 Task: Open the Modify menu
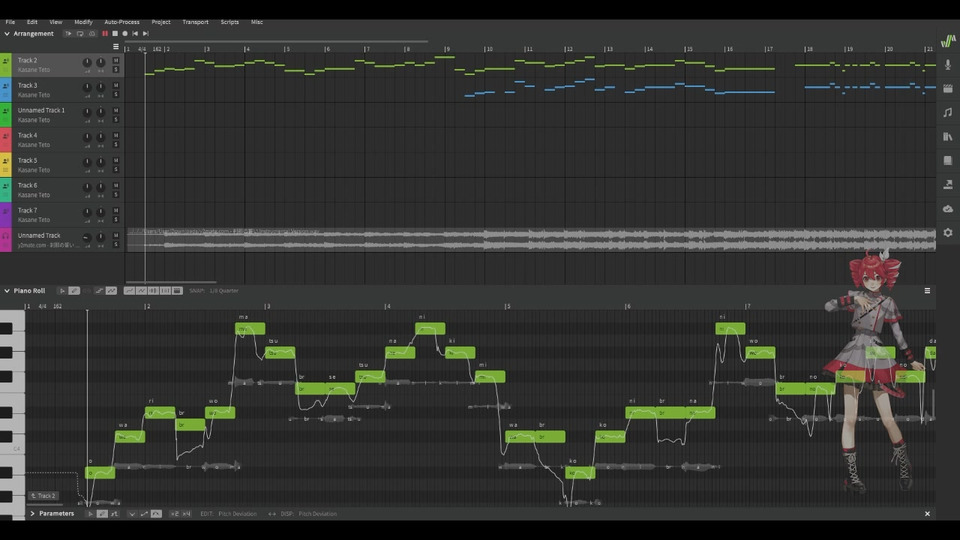[x=83, y=22]
